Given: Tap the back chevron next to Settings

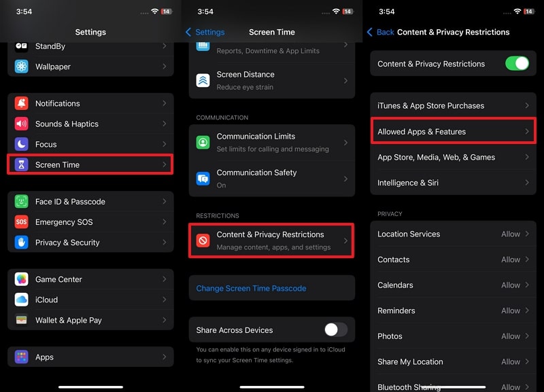Looking at the screenshot, I should coord(188,32).
